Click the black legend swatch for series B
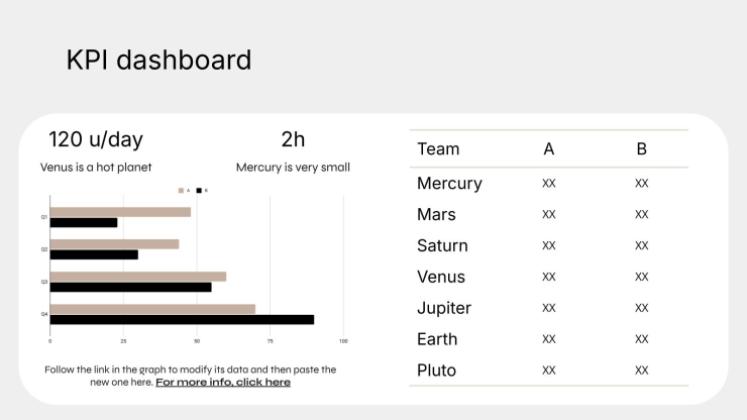Viewport: 747px width, 420px height. tap(199, 190)
